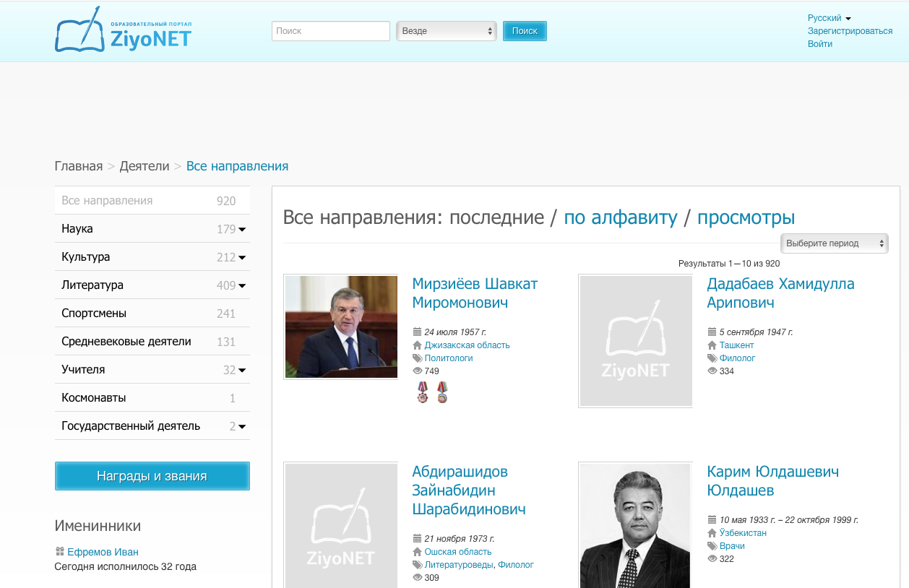
Task: Open the Везде search scope selector
Action: tap(446, 31)
